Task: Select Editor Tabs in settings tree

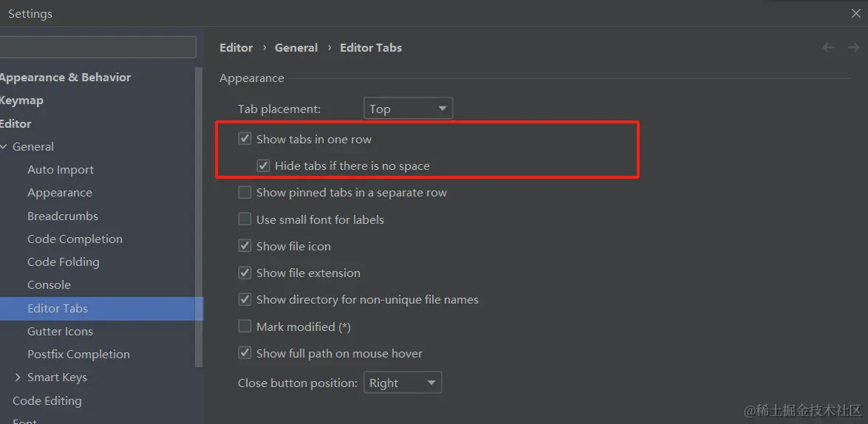Action: click(x=58, y=308)
